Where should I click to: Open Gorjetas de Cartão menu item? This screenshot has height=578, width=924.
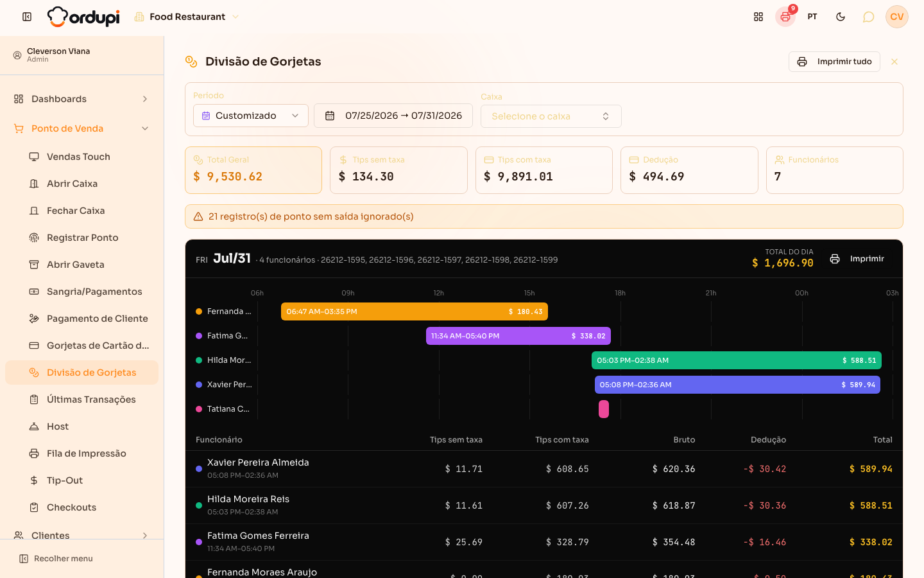click(x=81, y=346)
